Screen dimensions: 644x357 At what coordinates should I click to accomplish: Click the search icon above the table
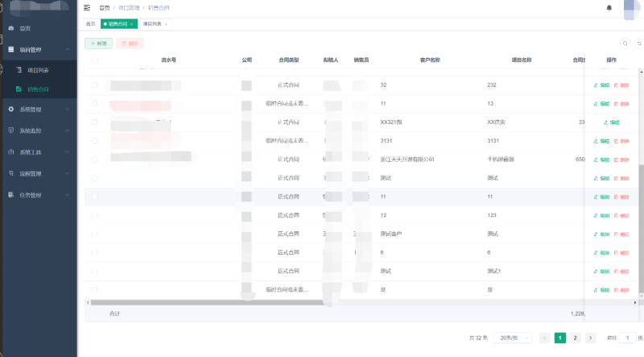click(x=625, y=43)
